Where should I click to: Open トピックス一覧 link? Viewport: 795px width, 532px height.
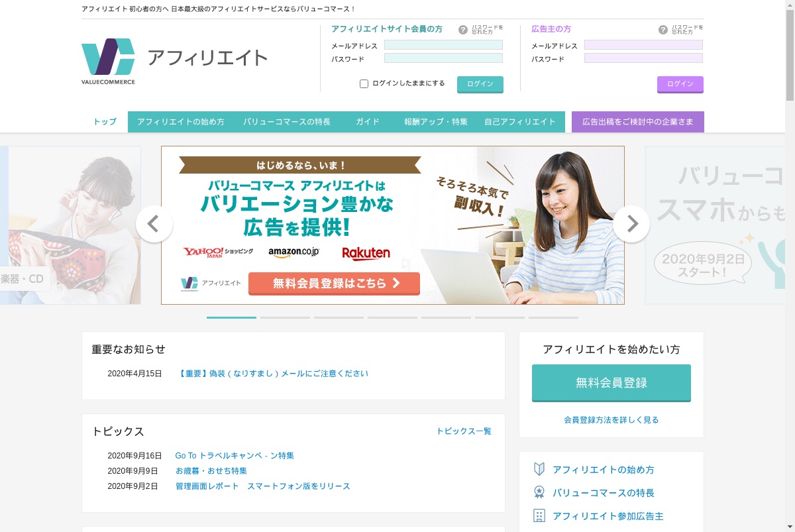click(x=464, y=431)
